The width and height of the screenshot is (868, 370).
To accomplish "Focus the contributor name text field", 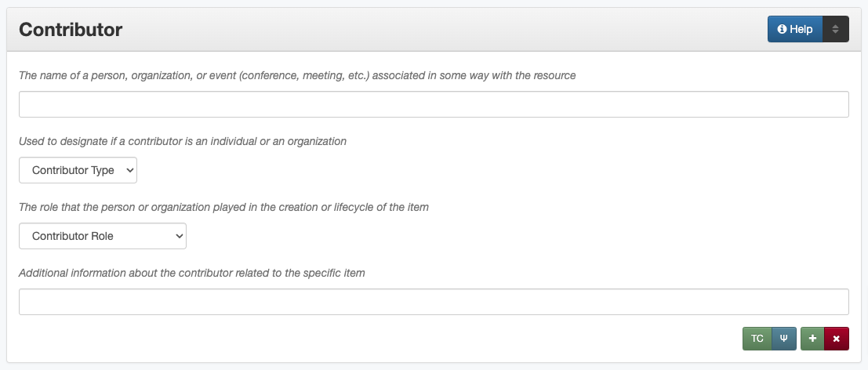I will (x=434, y=104).
